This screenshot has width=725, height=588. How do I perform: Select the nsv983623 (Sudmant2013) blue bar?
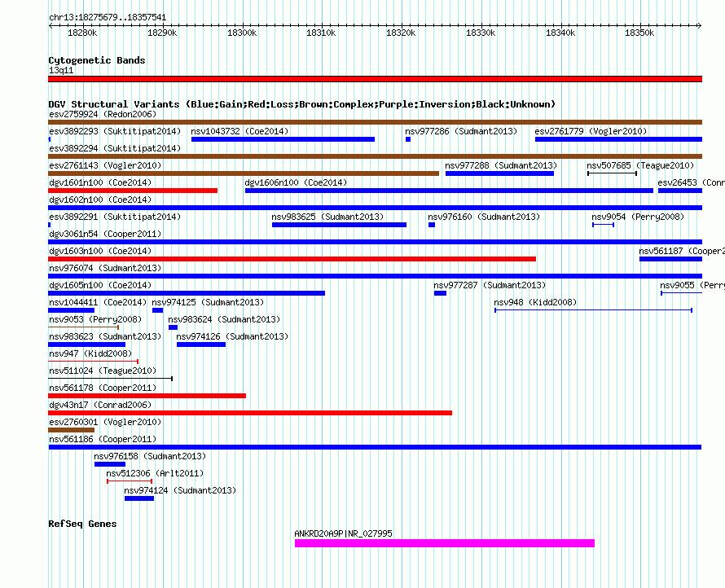tap(87, 344)
